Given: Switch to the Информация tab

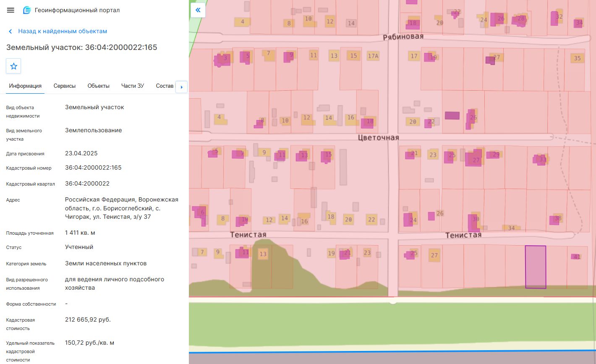Looking at the screenshot, I should 25,86.
